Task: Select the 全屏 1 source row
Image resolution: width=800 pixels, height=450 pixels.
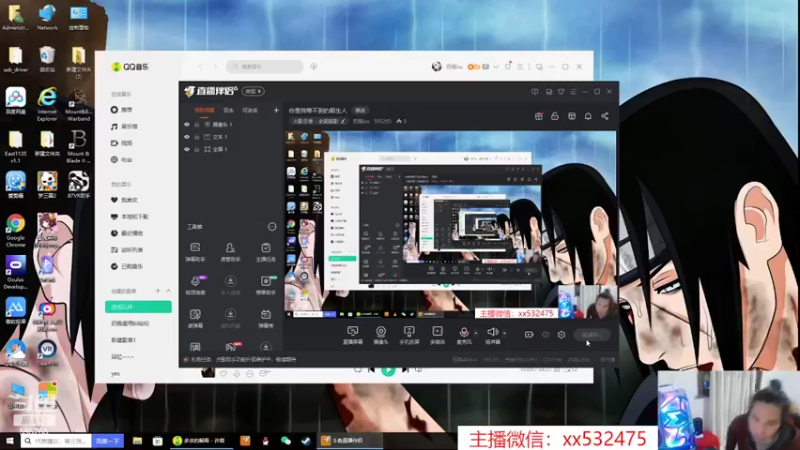Action: tap(231, 149)
